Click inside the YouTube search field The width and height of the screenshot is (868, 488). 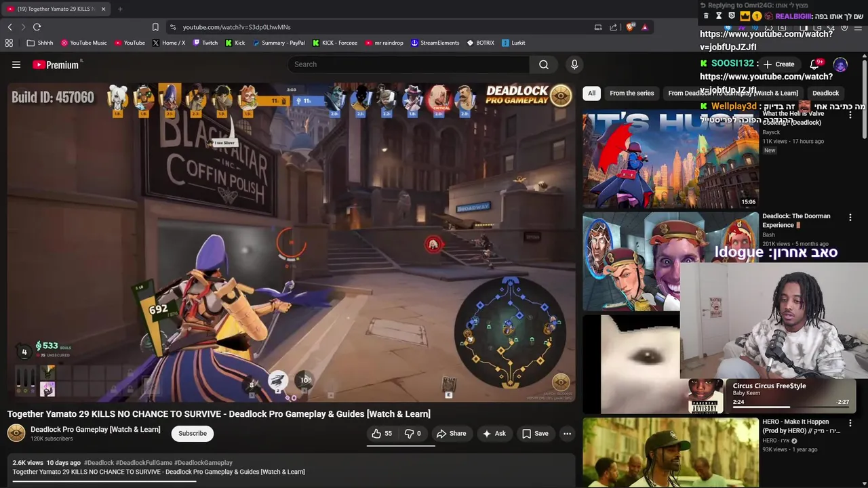pos(409,64)
